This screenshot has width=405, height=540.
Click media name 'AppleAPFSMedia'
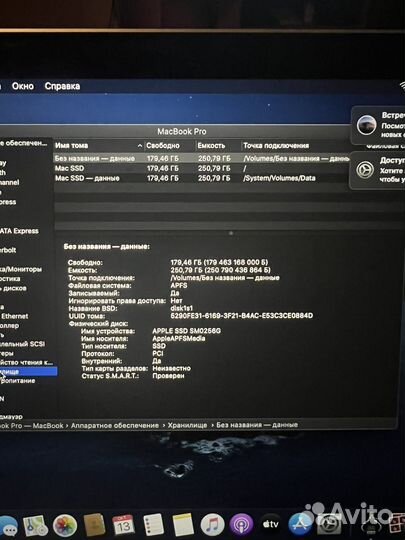point(179,339)
